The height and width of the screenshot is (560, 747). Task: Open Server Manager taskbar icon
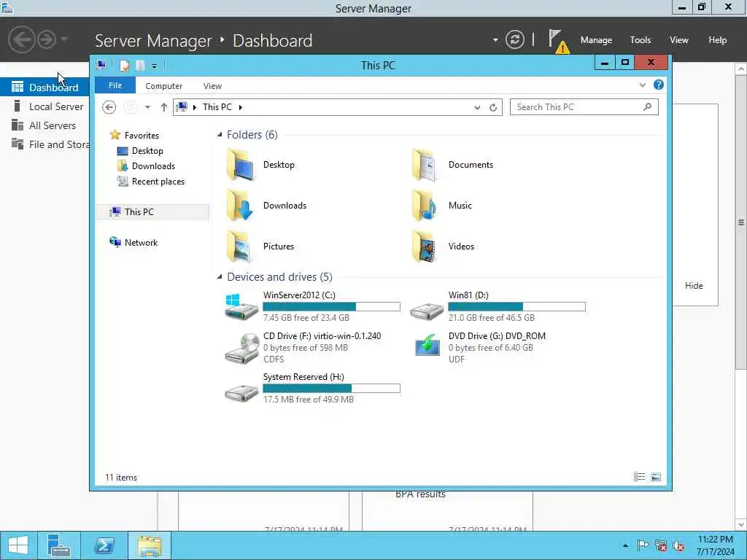[x=59, y=545]
